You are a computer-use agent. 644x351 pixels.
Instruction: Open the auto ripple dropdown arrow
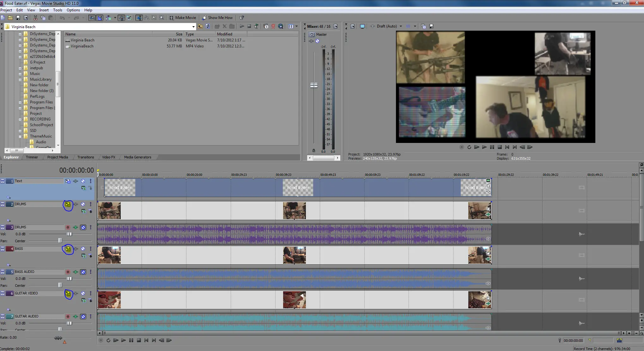[x=115, y=18]
